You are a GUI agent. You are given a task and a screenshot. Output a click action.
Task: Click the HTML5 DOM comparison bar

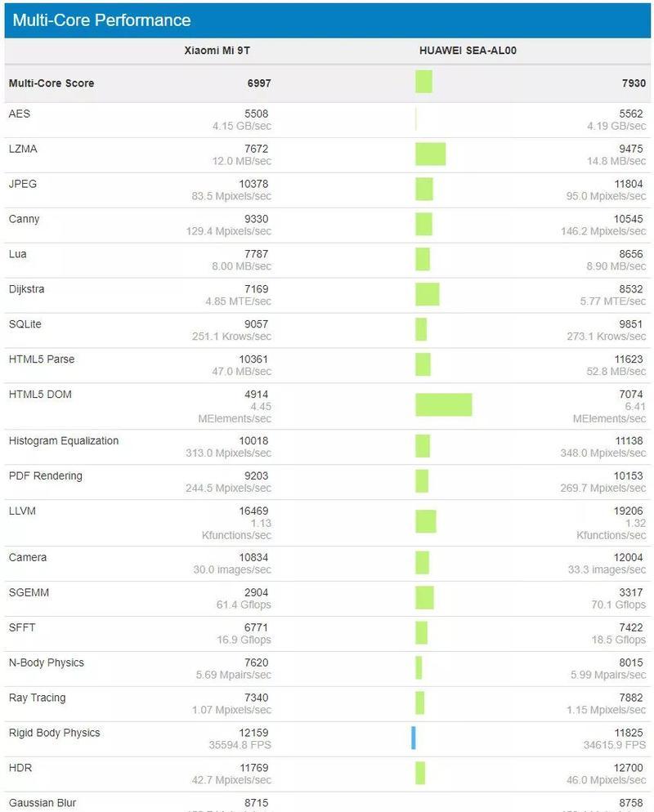tap(444, 404)
